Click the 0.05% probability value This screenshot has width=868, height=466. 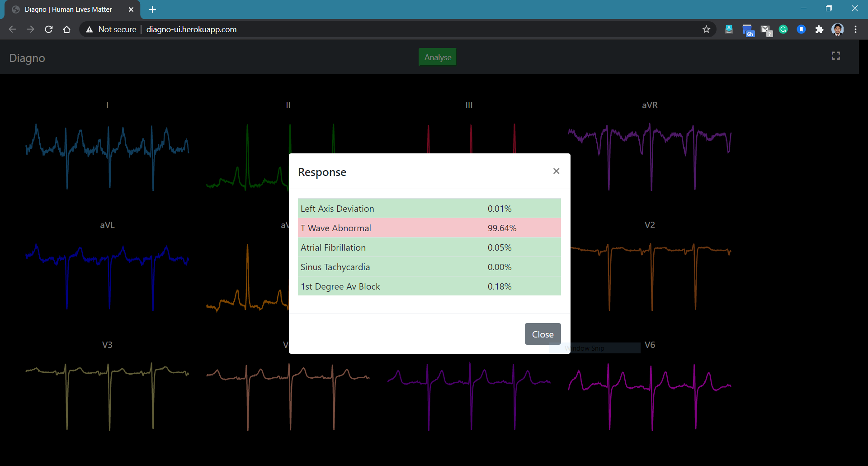[x=500, y=247]
